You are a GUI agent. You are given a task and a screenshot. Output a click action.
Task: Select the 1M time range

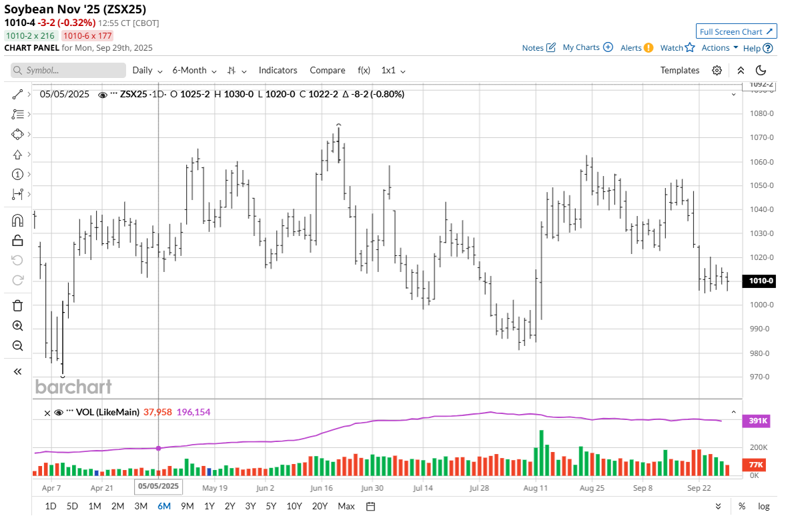click(x=95, y=506)
